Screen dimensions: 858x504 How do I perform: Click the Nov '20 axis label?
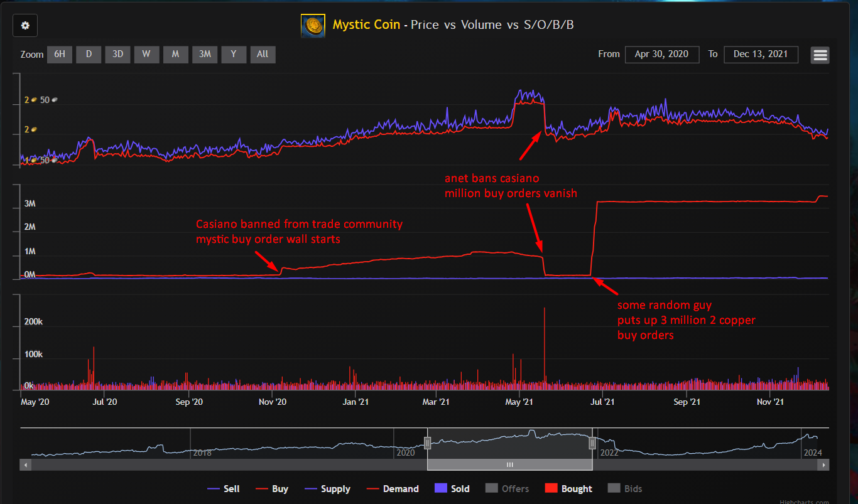(273, 402)
